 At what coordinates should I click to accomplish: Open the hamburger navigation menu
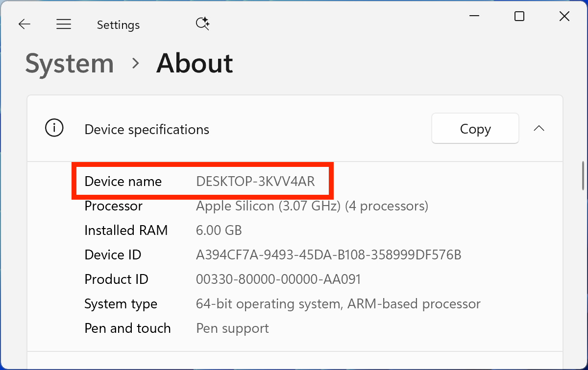click(x=64, y=24)
